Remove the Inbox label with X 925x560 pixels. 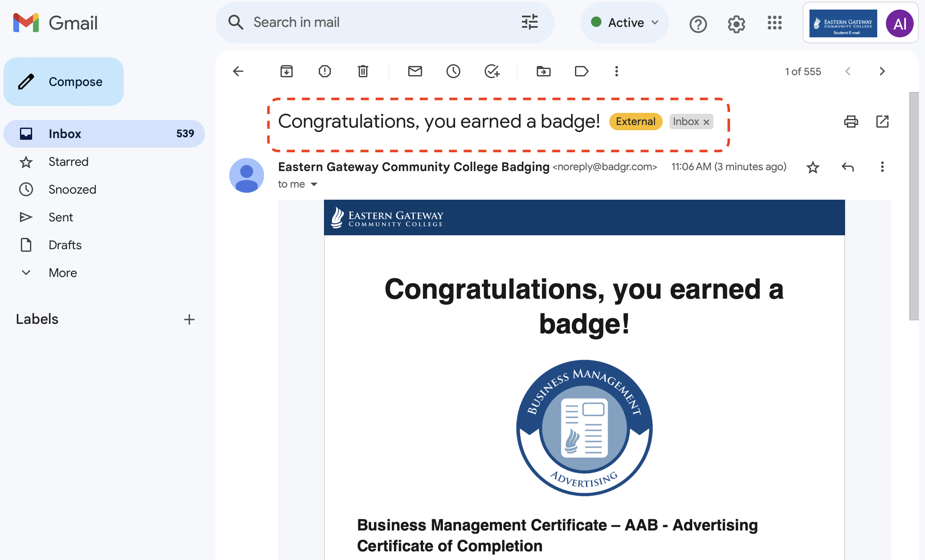point(707,122)
